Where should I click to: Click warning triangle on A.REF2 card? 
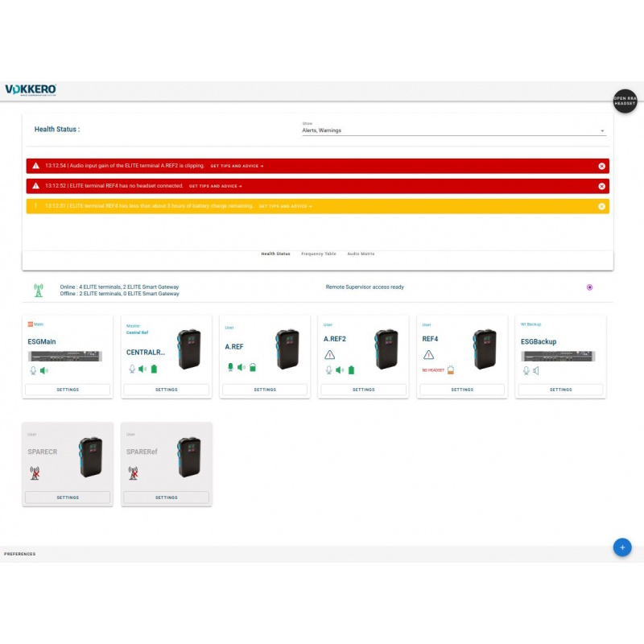(329, 354)
